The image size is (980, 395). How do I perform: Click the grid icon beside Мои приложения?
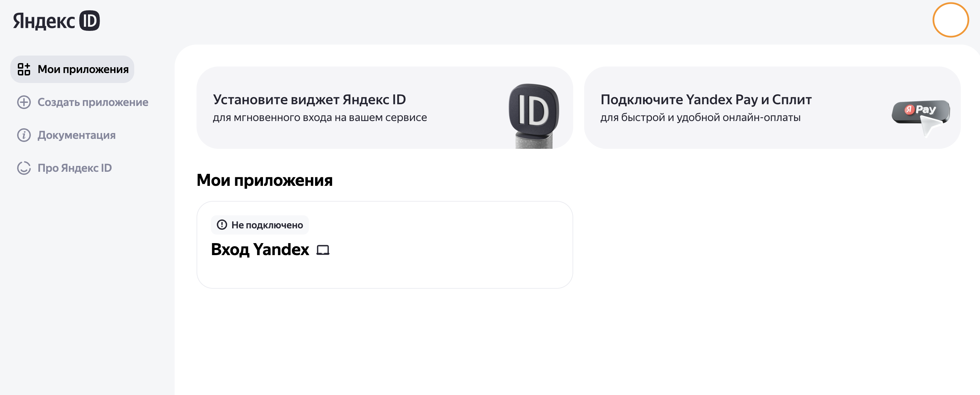coord(24,69)
